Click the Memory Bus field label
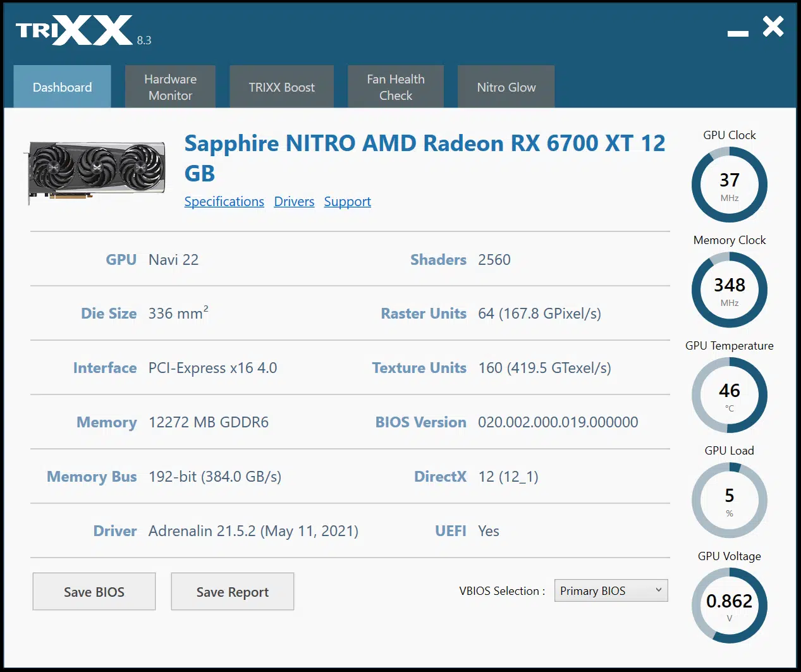Viewport: 801px width, 672px height. click(92, 477)
